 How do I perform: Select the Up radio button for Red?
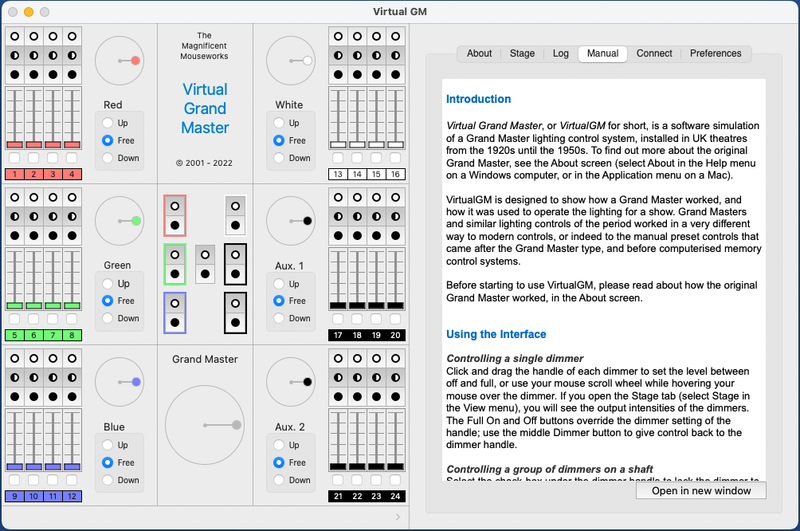[x=108, y=123]
